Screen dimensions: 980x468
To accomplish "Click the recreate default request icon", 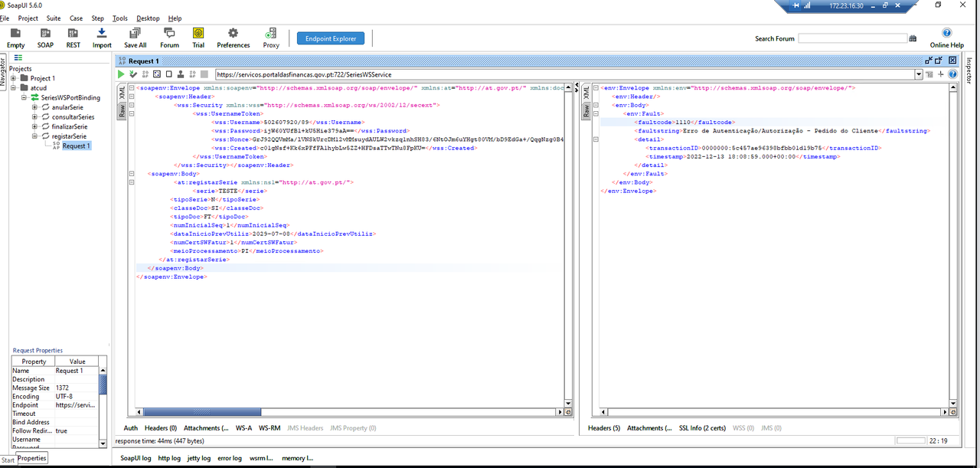I will point(156,74).
